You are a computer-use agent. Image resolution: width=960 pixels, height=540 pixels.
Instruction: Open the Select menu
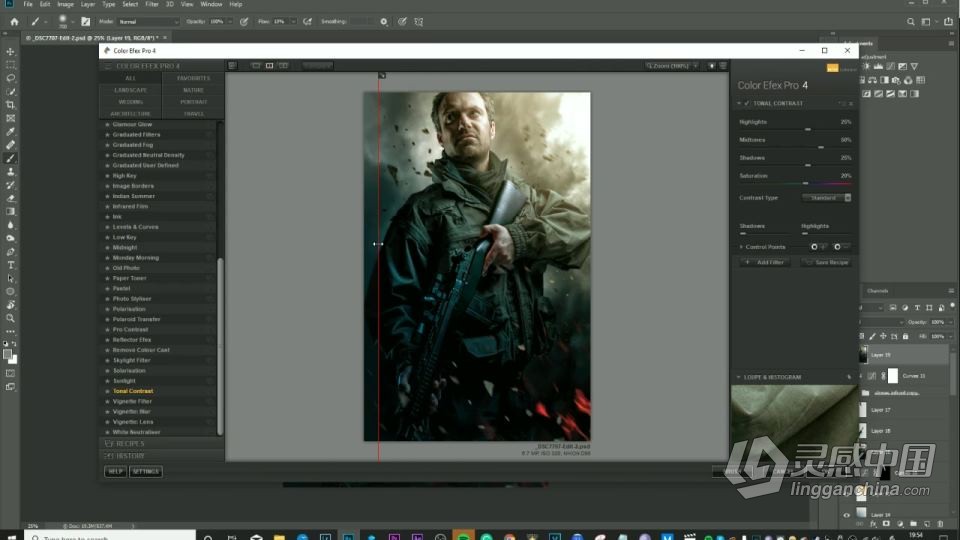pos(130,4)
